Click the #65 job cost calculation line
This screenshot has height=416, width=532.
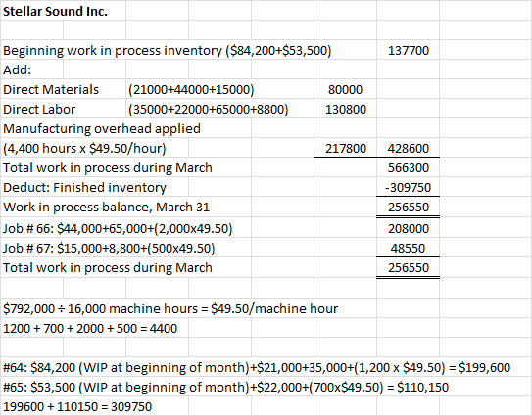point(225,388)
